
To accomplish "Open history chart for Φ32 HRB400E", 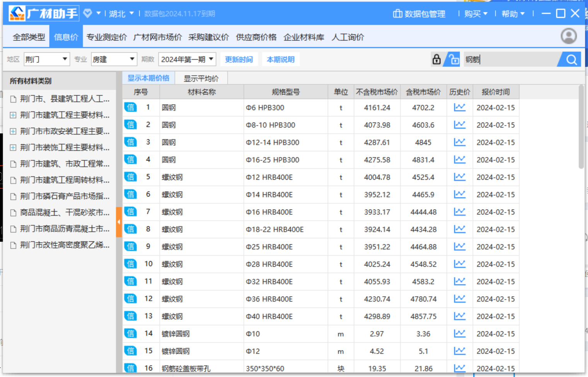I will [x=460, y=281].
